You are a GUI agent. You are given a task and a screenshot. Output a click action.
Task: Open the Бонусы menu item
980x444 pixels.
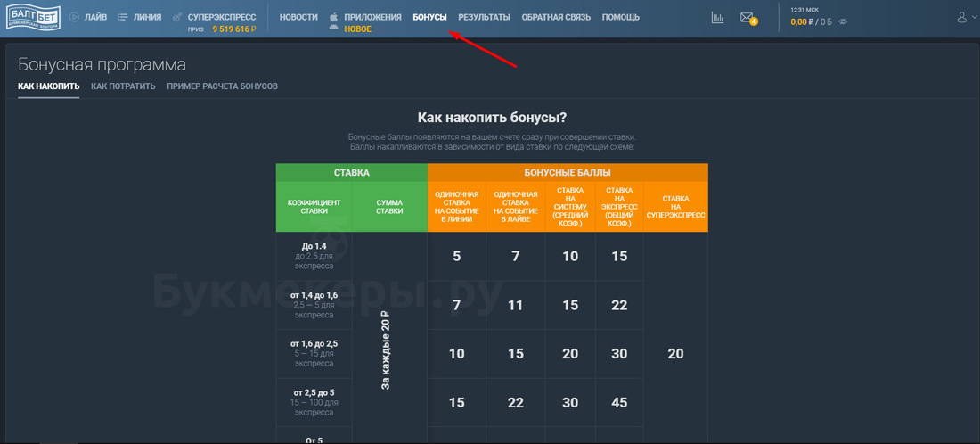[x=429, y=17]
